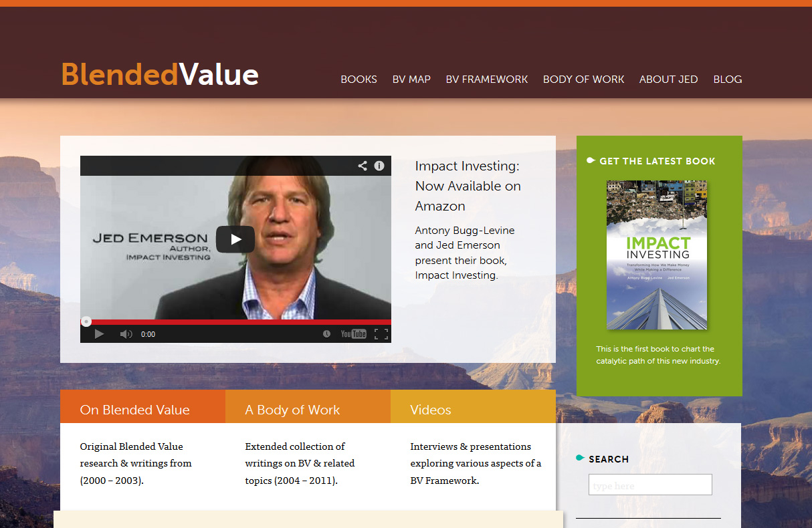Click the 'Antony Bugg-Levine and Jed Emerson' description
This screenshot has height=528, width=812.
(x=465, y=253)
